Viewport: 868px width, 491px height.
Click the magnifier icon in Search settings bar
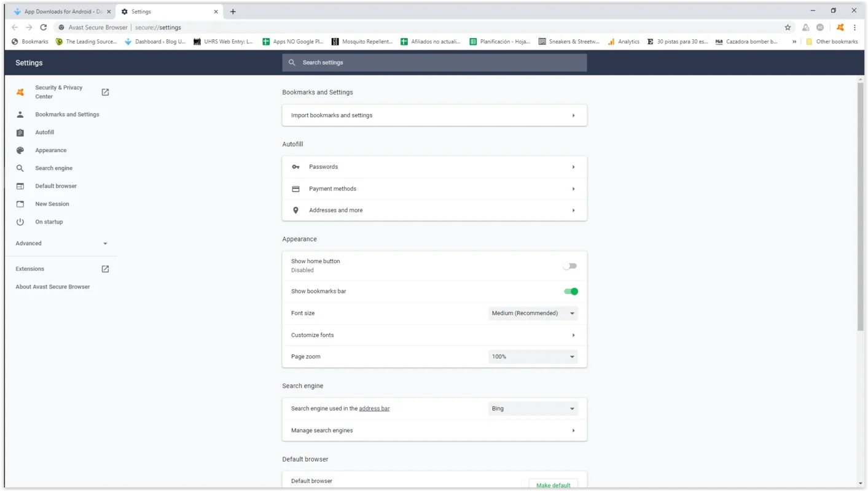pyautogui.click(x=292, y=63)
